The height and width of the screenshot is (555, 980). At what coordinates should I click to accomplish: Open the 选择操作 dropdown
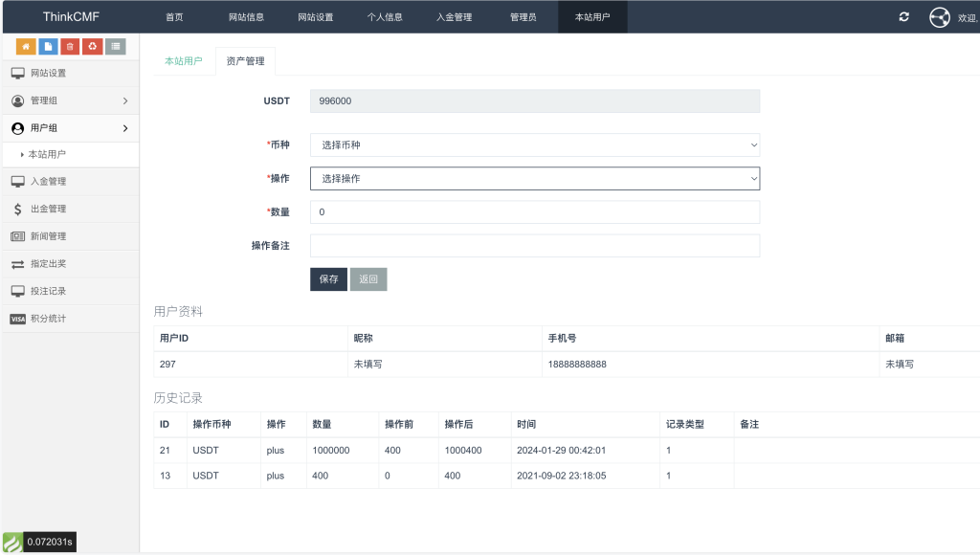532,178
